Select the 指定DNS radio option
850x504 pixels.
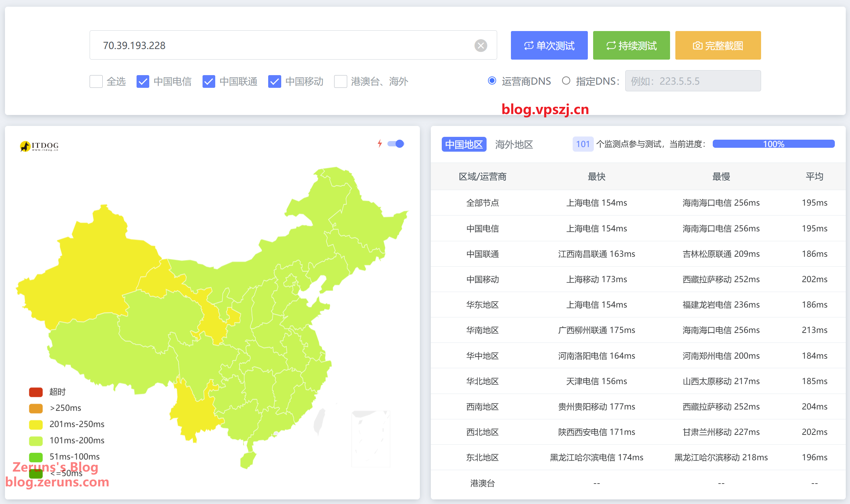pyautogui.click(x=566, y=81)
